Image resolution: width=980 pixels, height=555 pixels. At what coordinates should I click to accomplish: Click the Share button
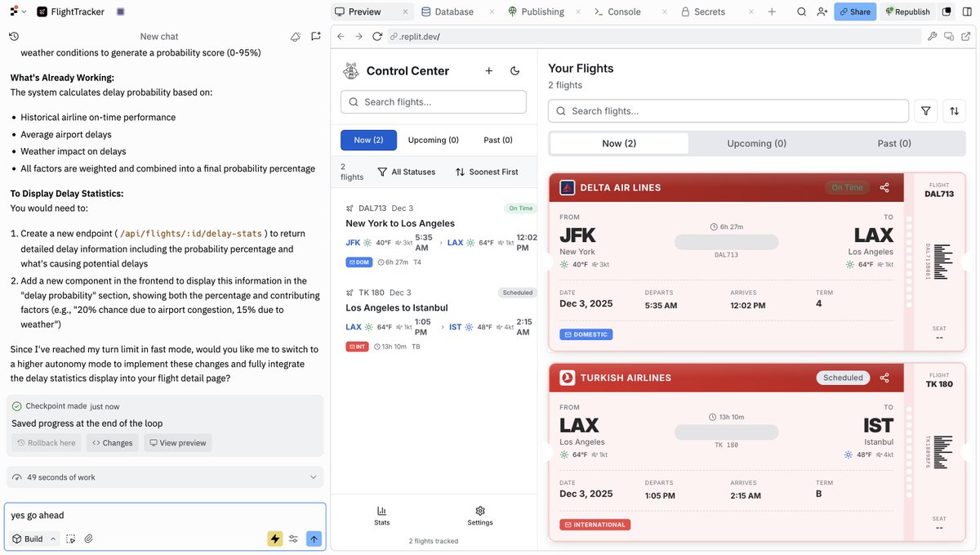coord(855,11)
